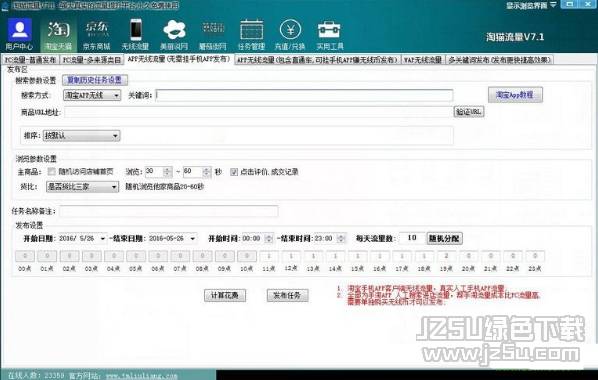Select the 蘑菇街网 icon
The height and width of the screenshot is (380, 598).
(x=213, y=34)
